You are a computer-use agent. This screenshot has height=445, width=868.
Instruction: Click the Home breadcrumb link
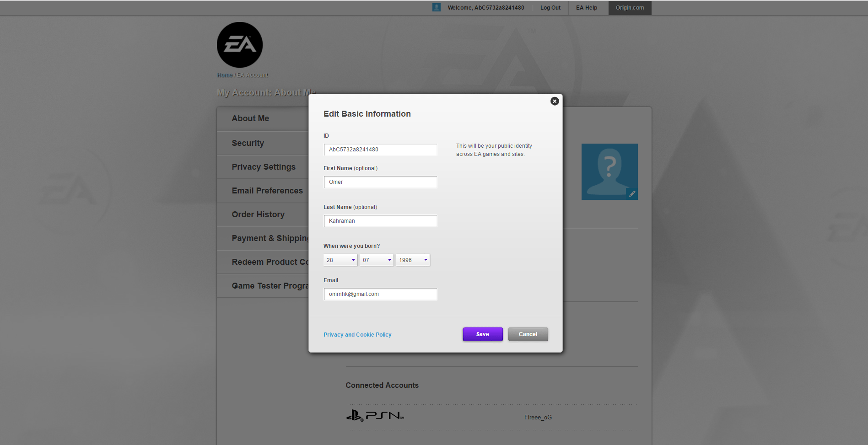coord(225,75)
